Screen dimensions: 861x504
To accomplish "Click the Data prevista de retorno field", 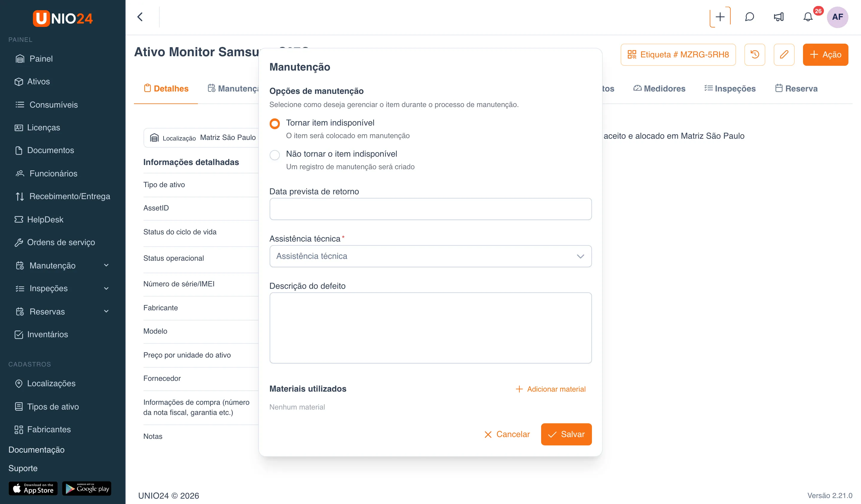I will pyautogui.click(x=430, y=209).
